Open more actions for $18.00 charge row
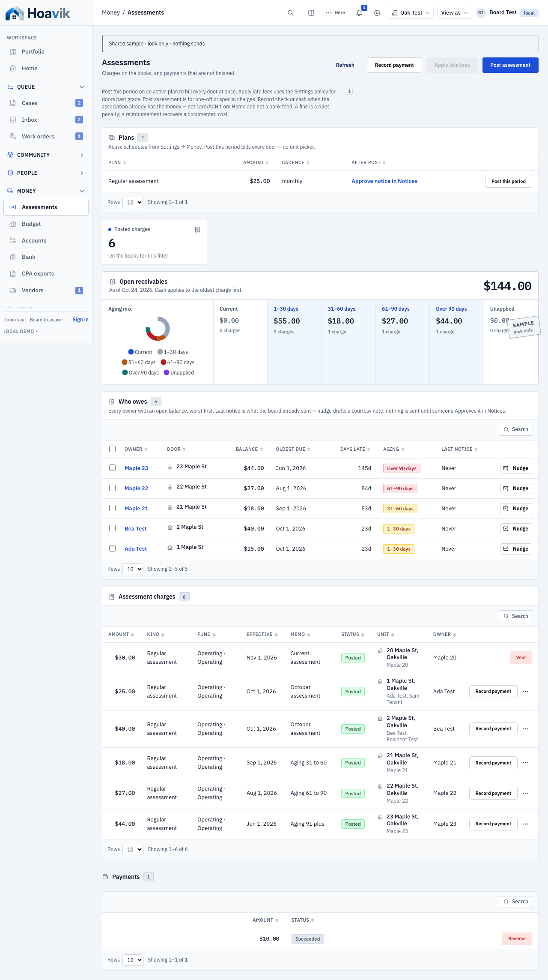The width and height of the screenshot is (548, 980). pos(526,763)
